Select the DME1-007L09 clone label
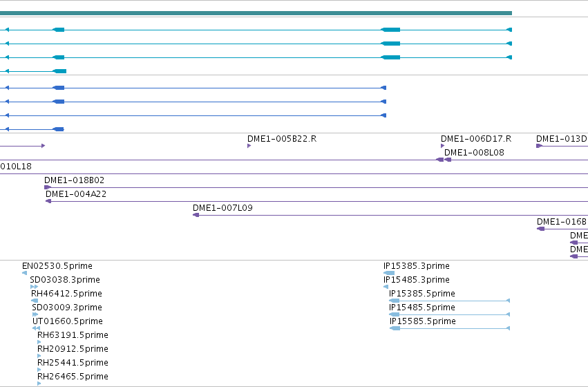Image resolution: width=588 pixels, height=387 pixels. tap(222, 208)
